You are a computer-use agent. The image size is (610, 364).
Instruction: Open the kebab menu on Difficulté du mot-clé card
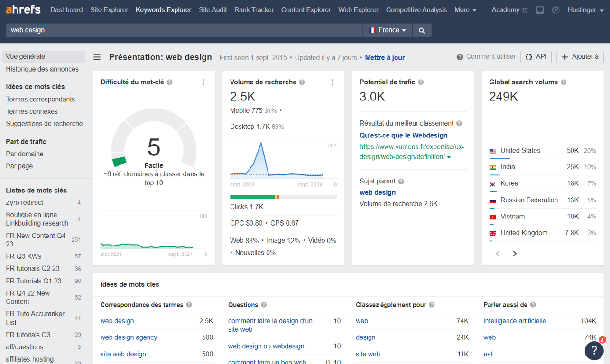click(203, 82)
